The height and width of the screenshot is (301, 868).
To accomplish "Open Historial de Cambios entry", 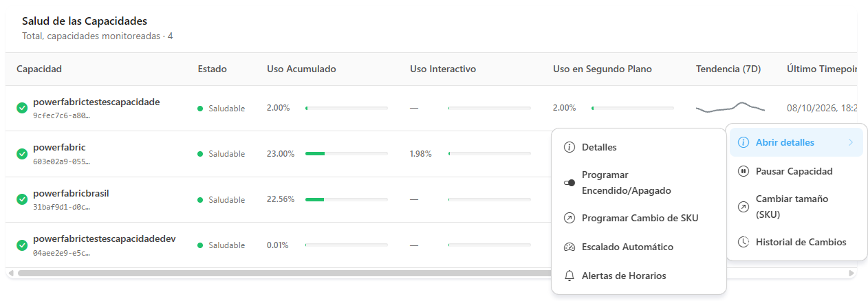I will [x=796, y=242].
